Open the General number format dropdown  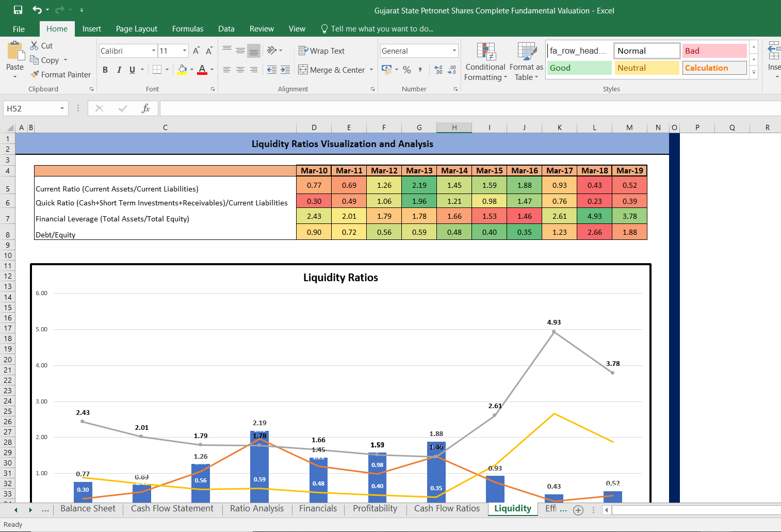(x=454, y=51)
